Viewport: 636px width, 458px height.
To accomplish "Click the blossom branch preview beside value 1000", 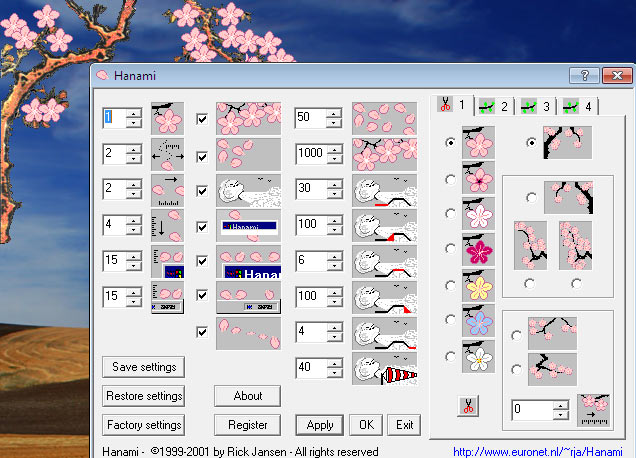I will (385, 154).
